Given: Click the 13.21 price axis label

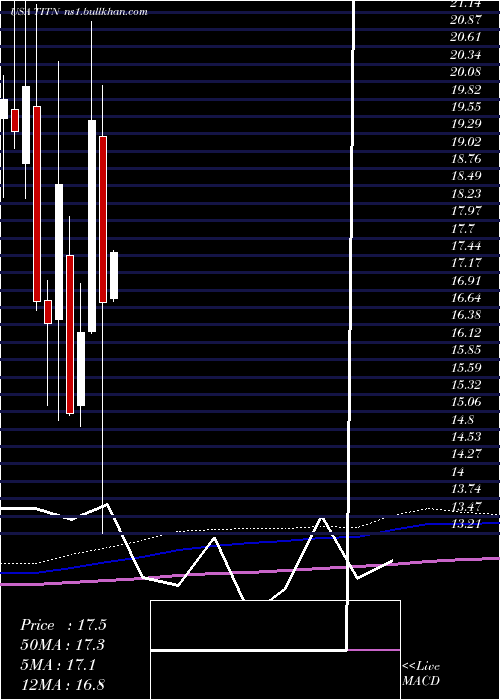Looking at the screenshot, I should 466,524.
